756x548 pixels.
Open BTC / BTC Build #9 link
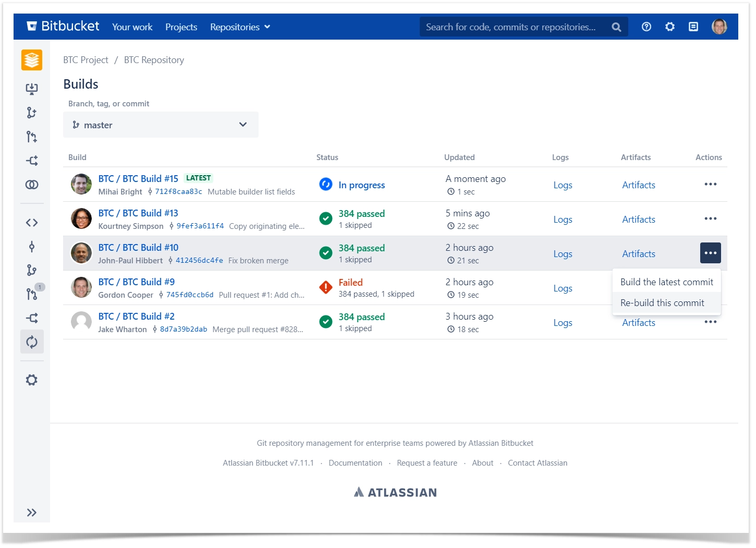(x=137, y=282)
